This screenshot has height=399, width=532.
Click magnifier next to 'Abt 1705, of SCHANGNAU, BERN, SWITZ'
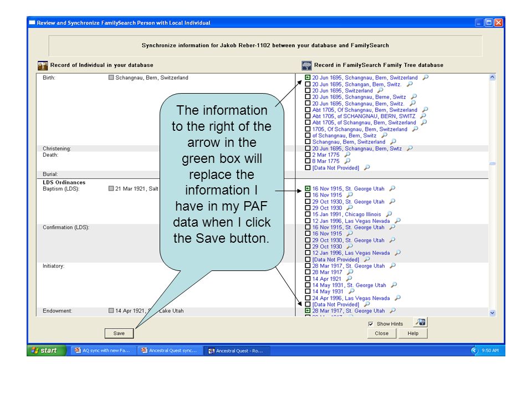423,116
